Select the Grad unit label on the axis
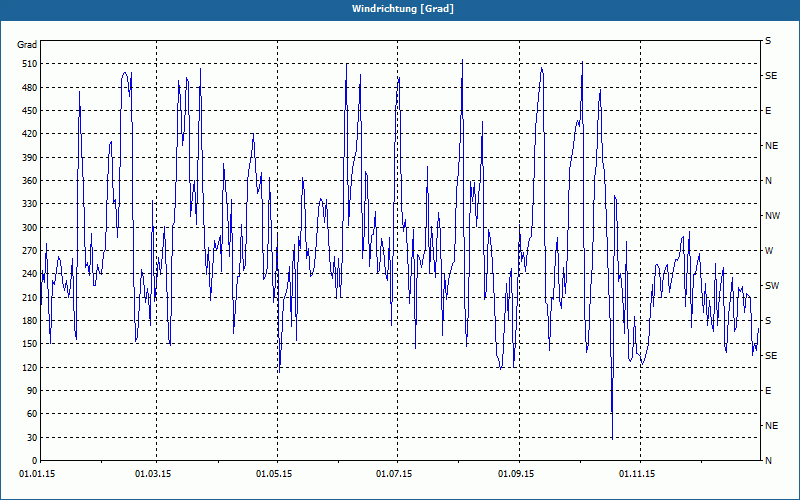Screen dimensions: 800x500 [x=27, y=45]
